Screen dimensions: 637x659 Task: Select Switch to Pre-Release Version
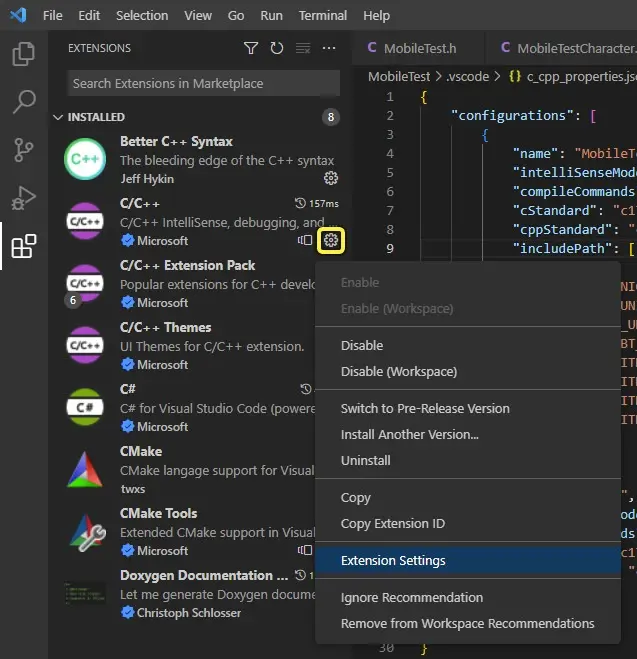click(468, 409)
